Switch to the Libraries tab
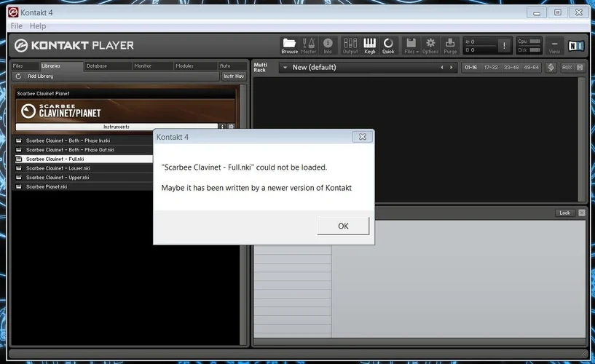This screenshot has height=364, width=595. coord(61,66)
